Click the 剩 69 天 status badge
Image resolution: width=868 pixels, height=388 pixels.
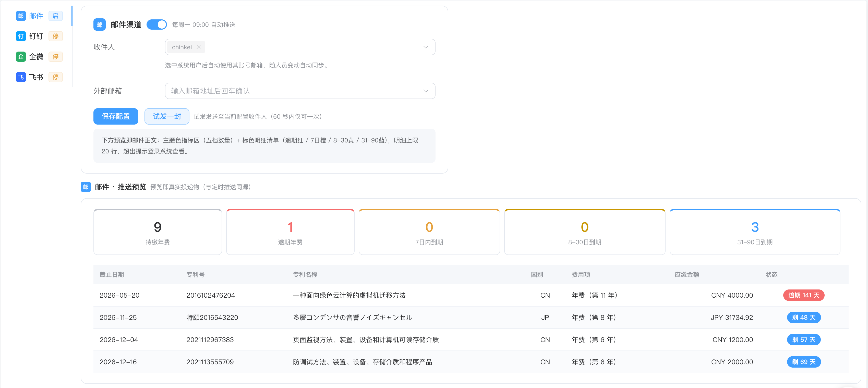(x=804, y=362)
